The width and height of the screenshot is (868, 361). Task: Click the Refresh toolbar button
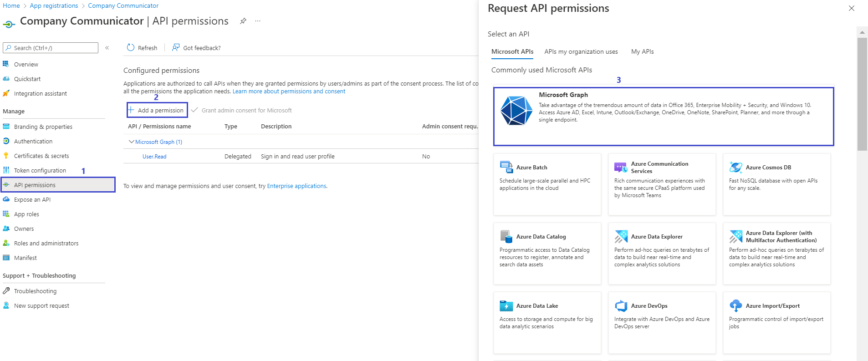pyautogui.click(x=142, y=48)
